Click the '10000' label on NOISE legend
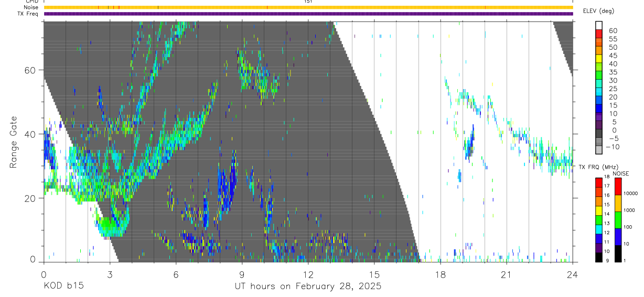This screenshot has width=644, height=297. pyautogui.click(x=630, y=194)
